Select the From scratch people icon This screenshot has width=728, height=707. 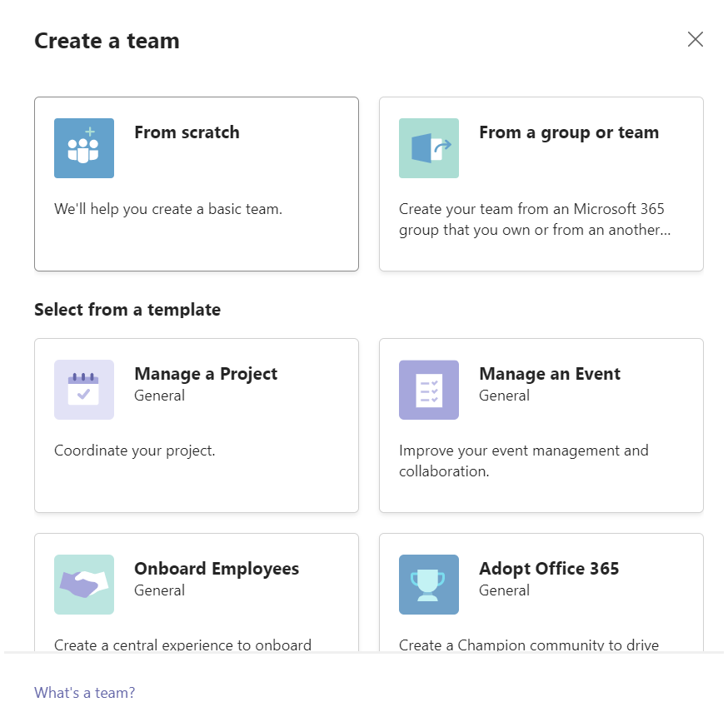[x=83, y=148]
